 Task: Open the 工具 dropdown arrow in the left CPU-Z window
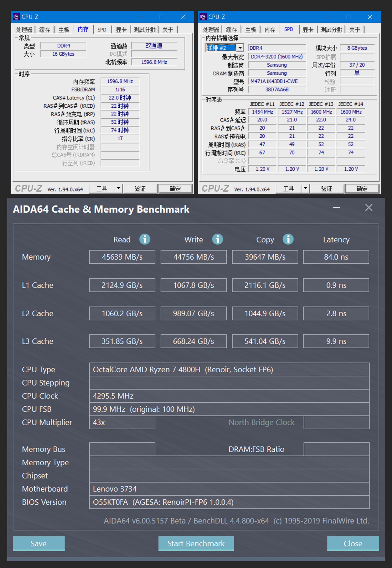(x=119, y=188)
